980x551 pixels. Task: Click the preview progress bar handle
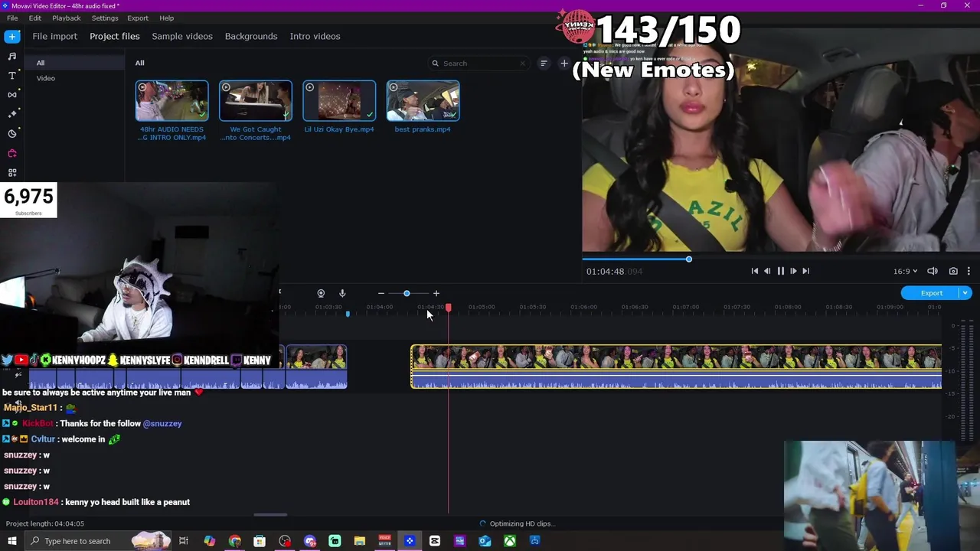[x=688, y=259]
